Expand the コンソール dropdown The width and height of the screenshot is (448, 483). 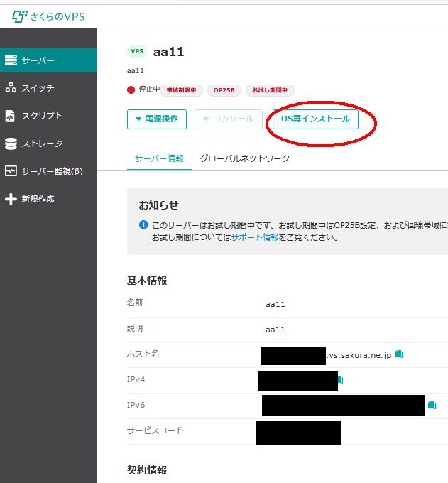(x=229, y=119)
